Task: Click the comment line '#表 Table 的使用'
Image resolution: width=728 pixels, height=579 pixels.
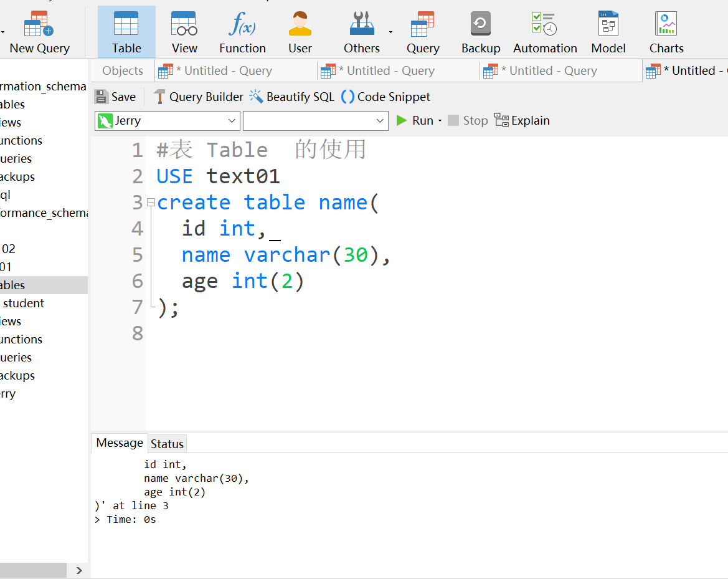Action: point(261,150)
